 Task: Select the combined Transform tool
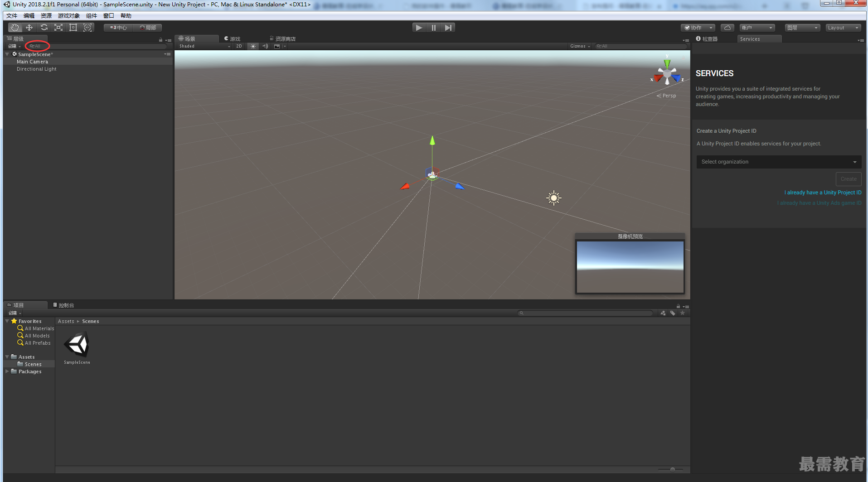click(x=87, y=28)
